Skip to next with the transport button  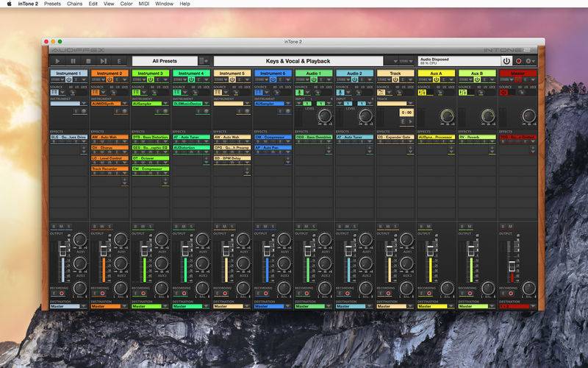[104, 61]
